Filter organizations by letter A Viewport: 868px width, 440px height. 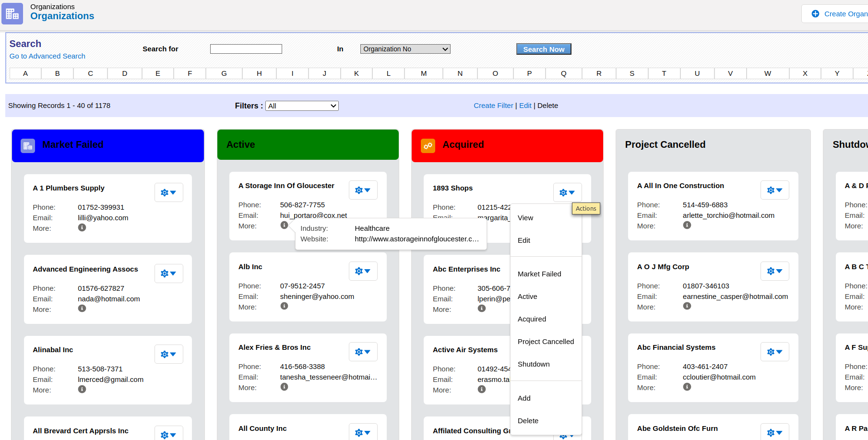pyautogui.click(x=25, y=73)
